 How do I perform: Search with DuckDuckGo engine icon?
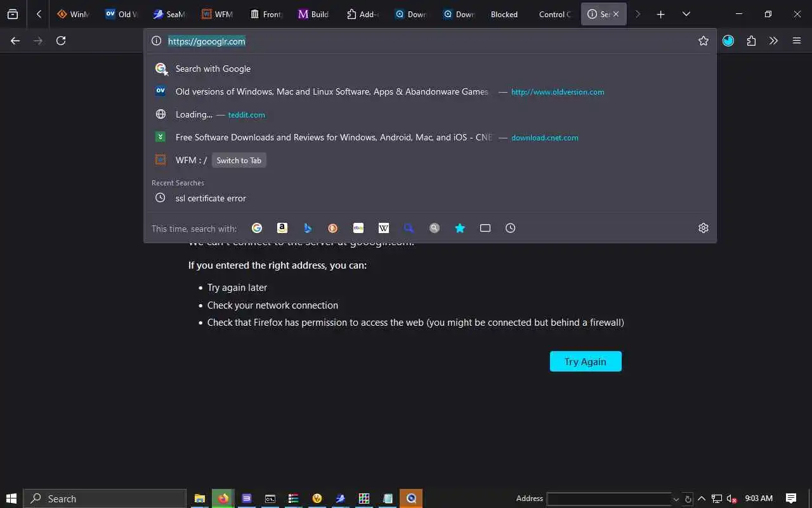(333, 228)
